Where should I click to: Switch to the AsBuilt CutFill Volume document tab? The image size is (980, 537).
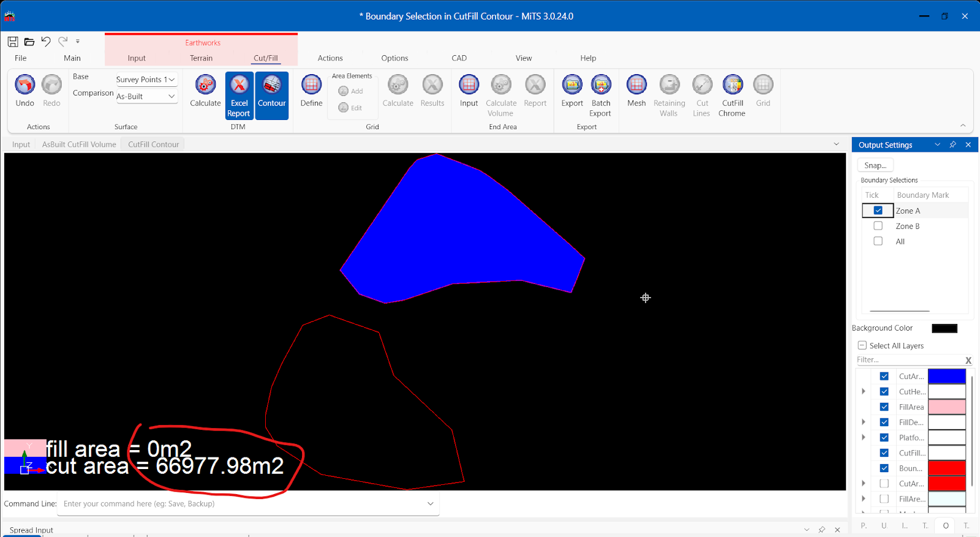(x=79, y=145)
